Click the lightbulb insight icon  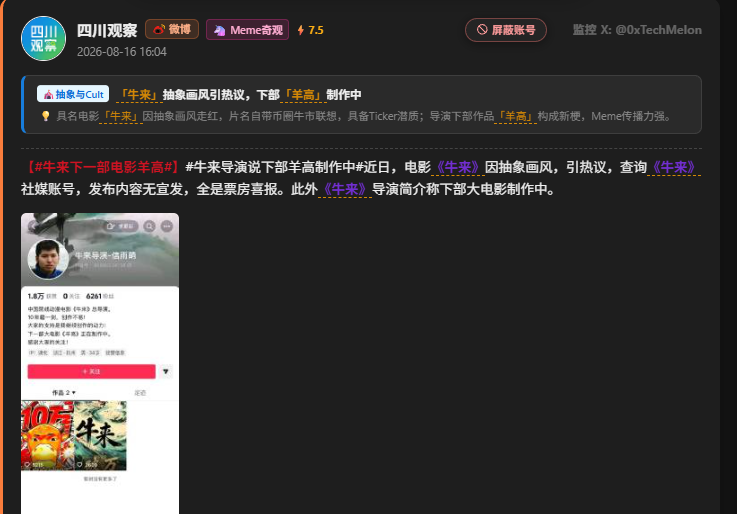(x=46, y=116)
